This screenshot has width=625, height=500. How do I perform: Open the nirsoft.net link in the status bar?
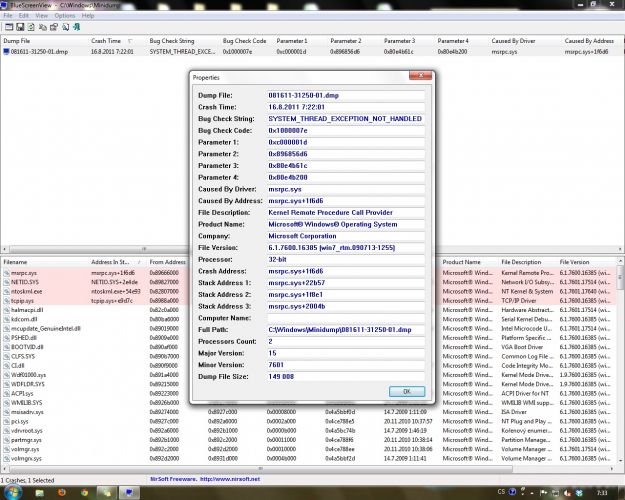coord(230,479)
